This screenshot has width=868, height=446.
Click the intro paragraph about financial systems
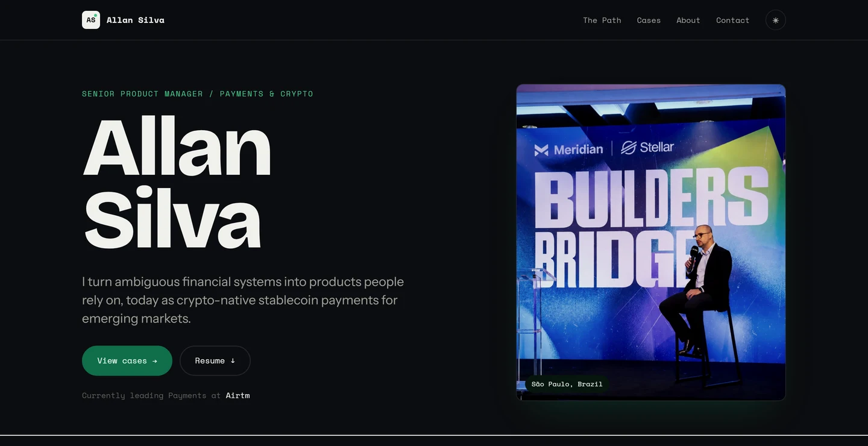[x=243, y=300]
